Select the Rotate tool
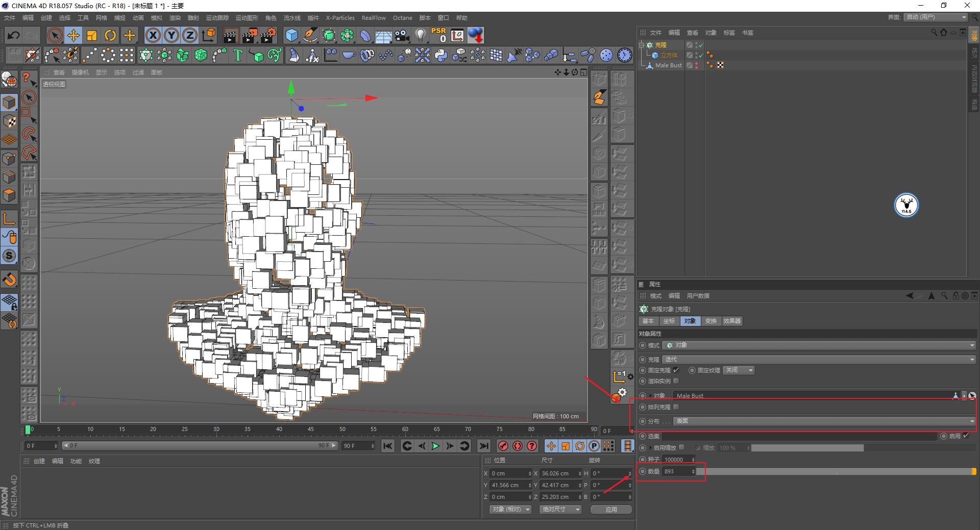This screenshot has width=980, height=530. (x=110, y=35)
